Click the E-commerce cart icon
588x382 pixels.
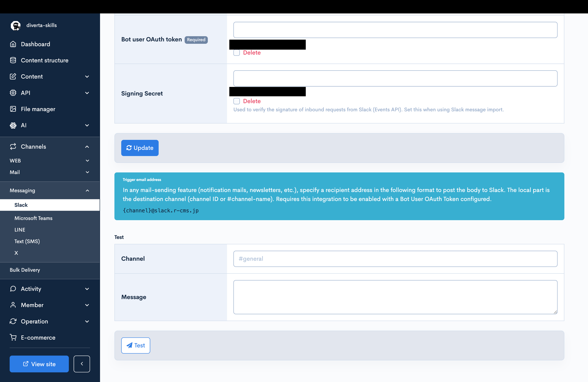click(13, 338)
